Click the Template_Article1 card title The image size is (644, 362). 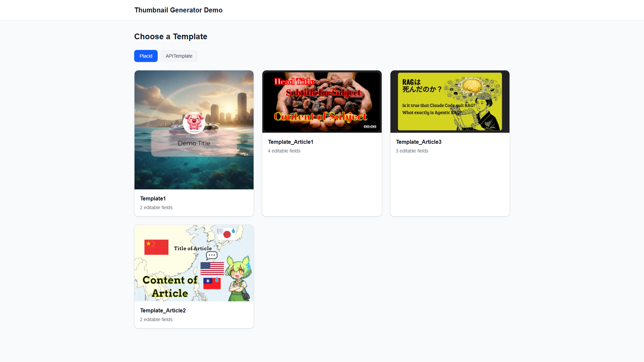pos(290,142)
